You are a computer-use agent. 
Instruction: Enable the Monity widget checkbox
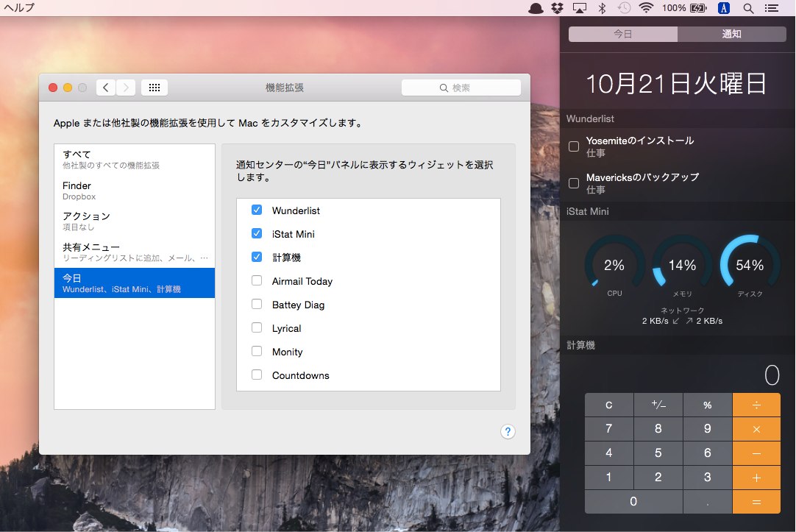click(257, 351)
